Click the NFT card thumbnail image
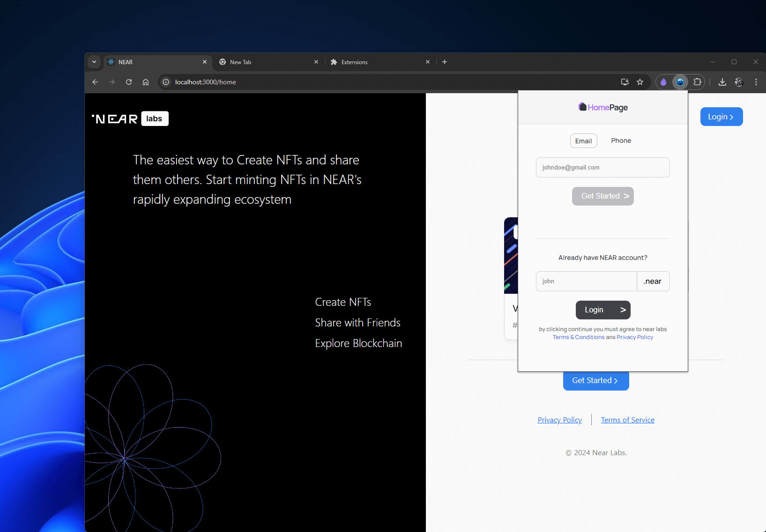This screenshot has width=766, height=532. coord(511,256)
